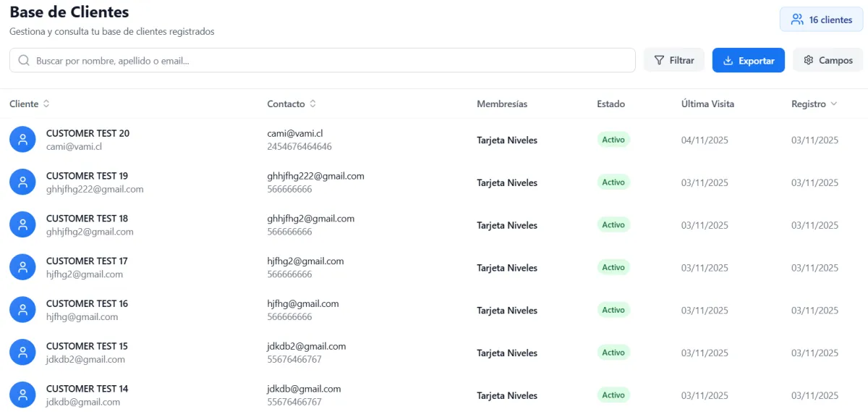
Task: Click the avatar icon for CUSTOMER TEST 17
Action: click(x=22, y=267)
